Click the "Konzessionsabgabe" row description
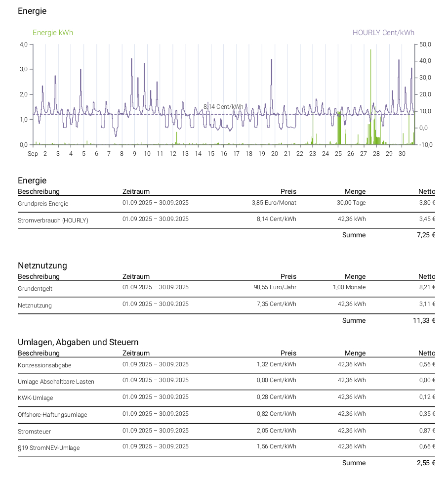The width and height of the screenshot is (448, 484). (44, 365)
